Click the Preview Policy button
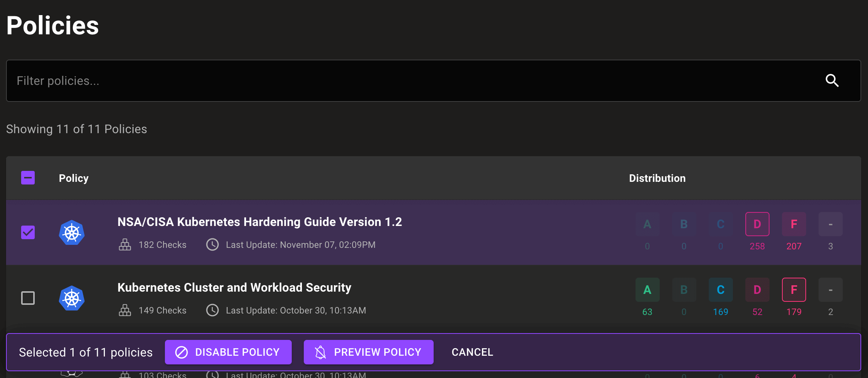The height and width of the screenshot is (378, 868). [368, 352]
